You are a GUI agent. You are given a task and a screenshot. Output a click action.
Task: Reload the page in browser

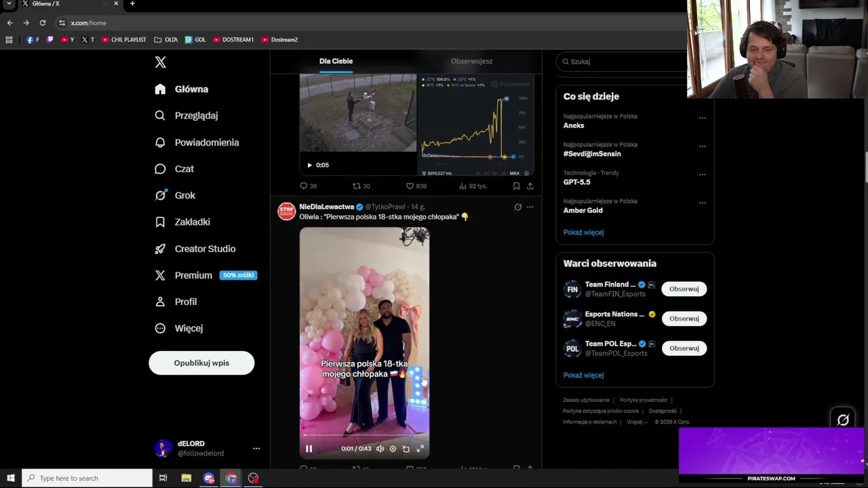click(42, 22)
